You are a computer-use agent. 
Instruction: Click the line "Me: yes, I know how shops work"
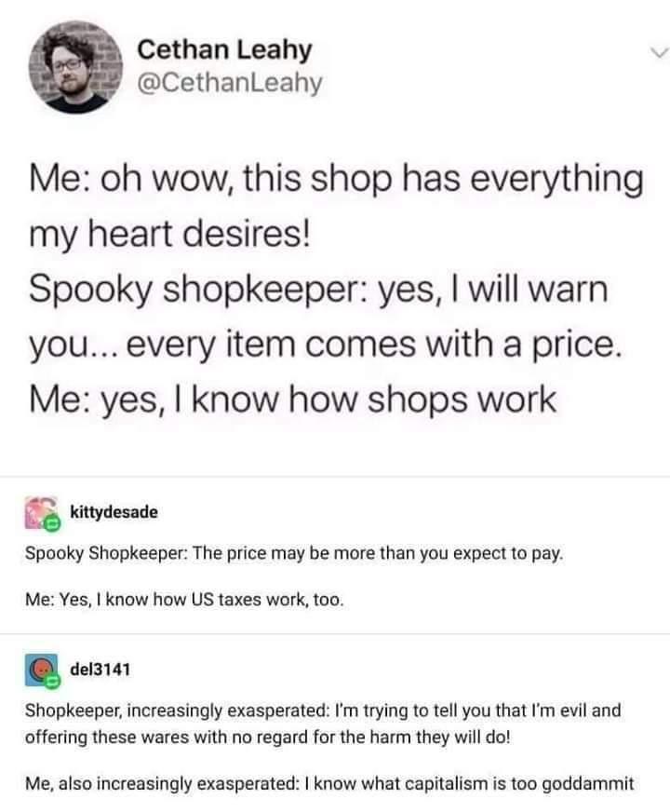[293, 400]
